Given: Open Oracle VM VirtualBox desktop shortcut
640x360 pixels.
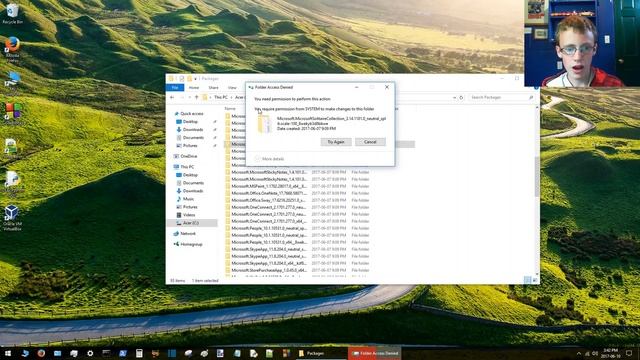Looking at the screenshot, I should 11,218.
